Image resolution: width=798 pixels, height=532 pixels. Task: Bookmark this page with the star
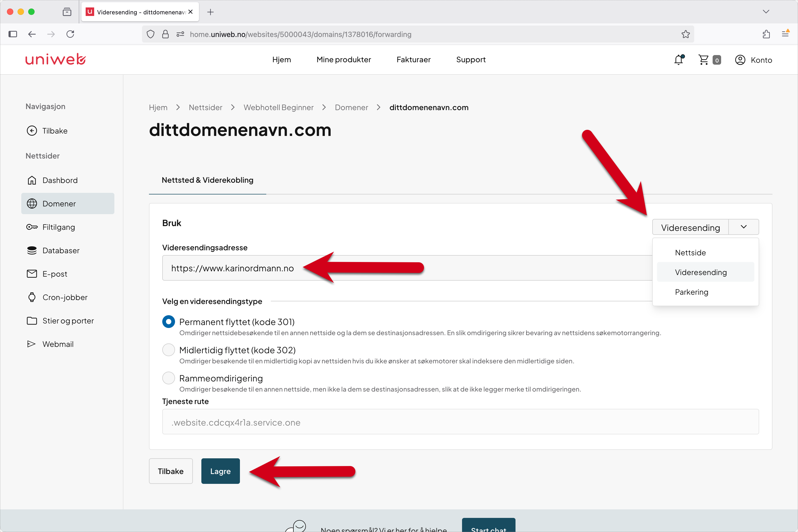685,34
